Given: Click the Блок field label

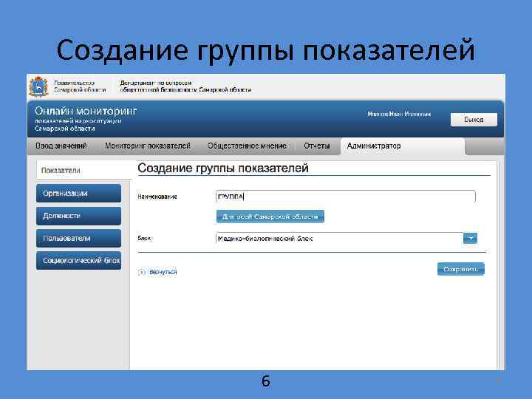Looking at the screenshot, I should tap(145, 238).
